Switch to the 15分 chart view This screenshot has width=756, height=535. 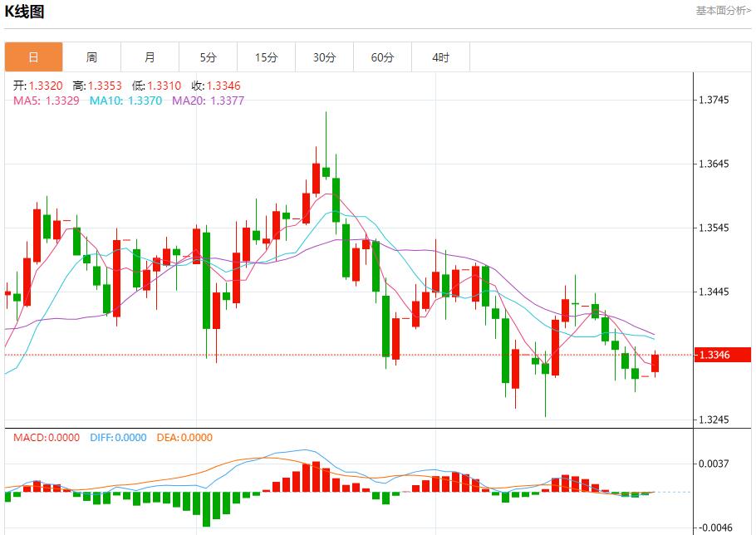[x=266, y=56]
